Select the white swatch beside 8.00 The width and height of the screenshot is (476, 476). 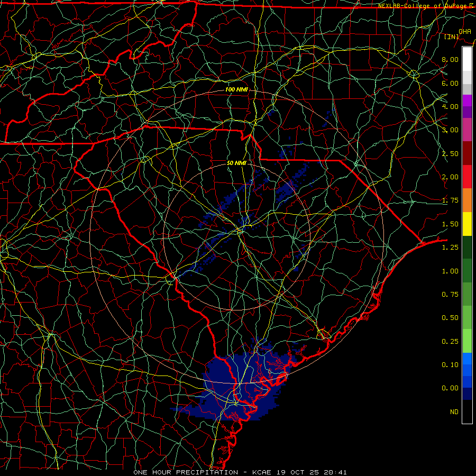pos(467,59)
